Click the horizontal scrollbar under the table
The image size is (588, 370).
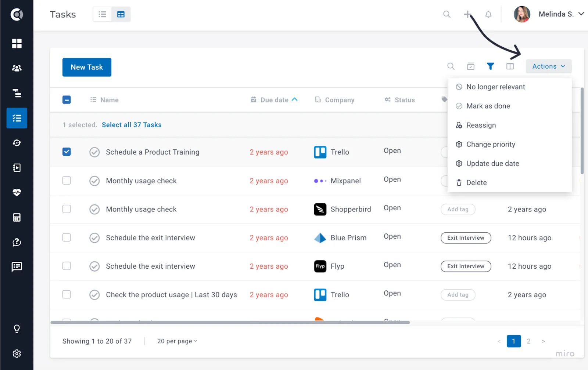[x=230, y=323]
